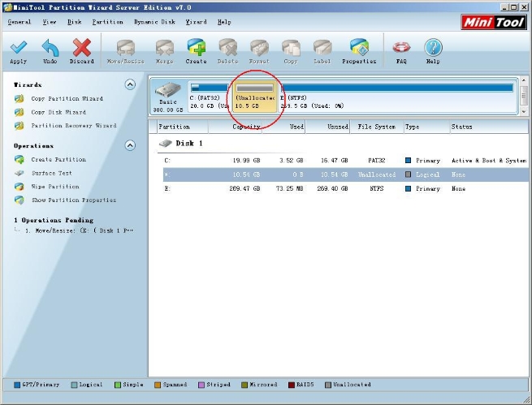
Task: Click the Label toolbar icon
Action: click(322, 48)
